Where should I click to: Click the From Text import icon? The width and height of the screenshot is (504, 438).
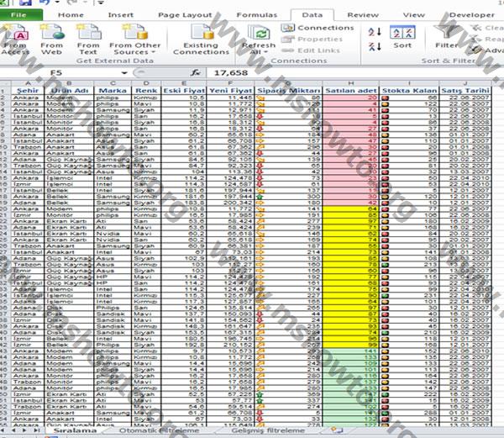tap(88, 40)
